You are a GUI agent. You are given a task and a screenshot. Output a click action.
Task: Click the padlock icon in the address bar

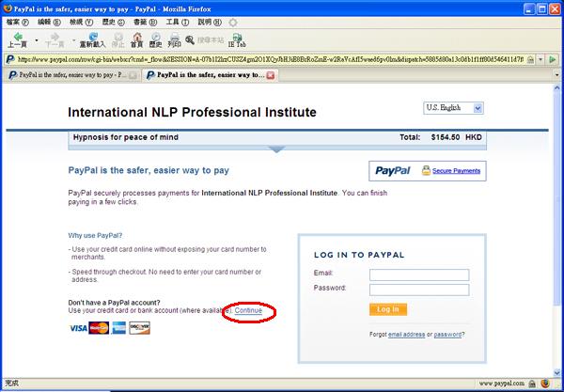coord(530,60)
